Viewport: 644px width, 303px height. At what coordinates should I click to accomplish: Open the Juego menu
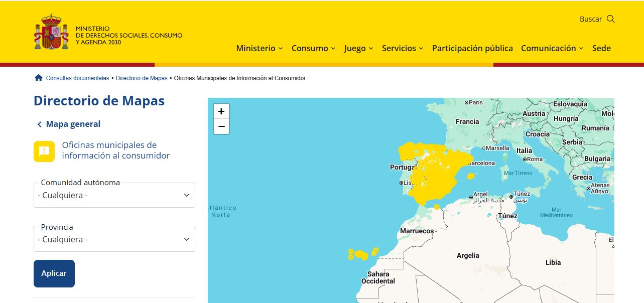358,48
